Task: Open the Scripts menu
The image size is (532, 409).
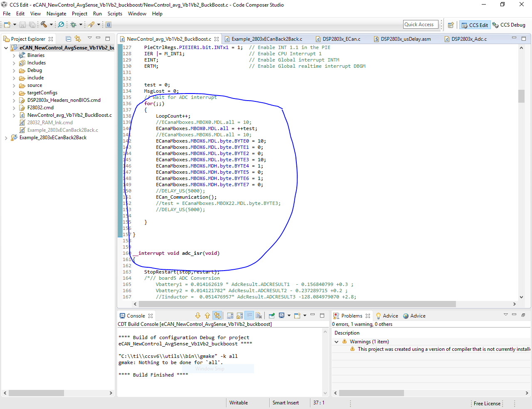Action: pyautogui.click(x=115, y=13)
